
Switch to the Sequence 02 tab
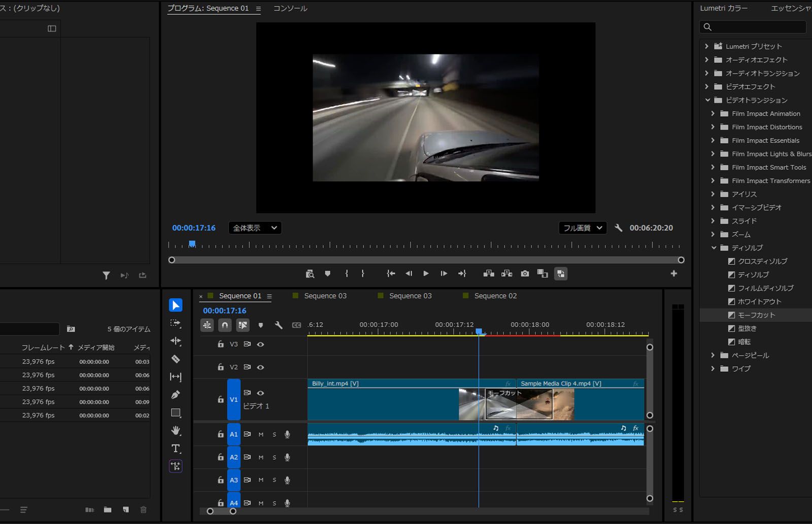tap(495, 296)
